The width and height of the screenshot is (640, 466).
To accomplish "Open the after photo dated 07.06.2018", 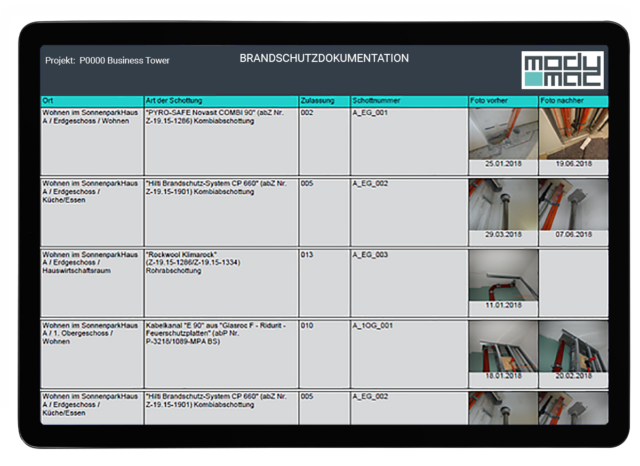I will [x=573, y=205].
